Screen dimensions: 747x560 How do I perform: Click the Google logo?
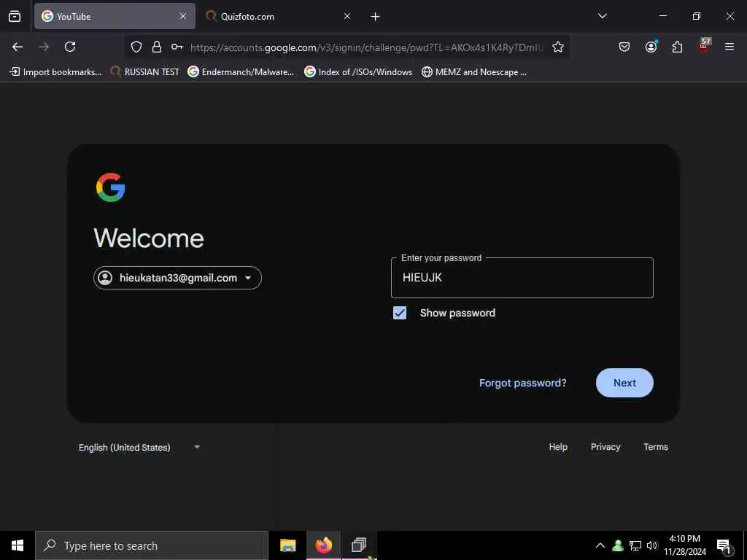111,187
